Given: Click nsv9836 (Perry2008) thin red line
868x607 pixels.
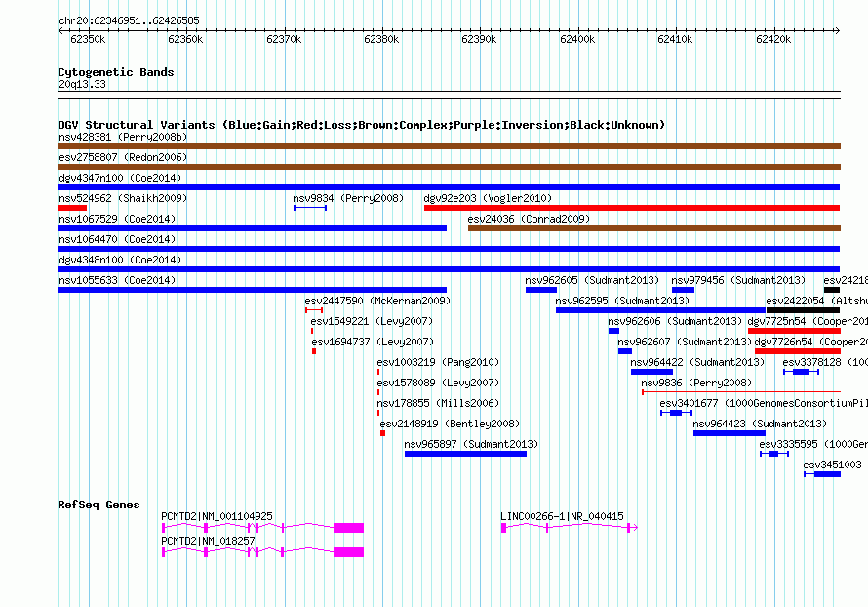Looking at the screenshot, I should tap(741, 392).
